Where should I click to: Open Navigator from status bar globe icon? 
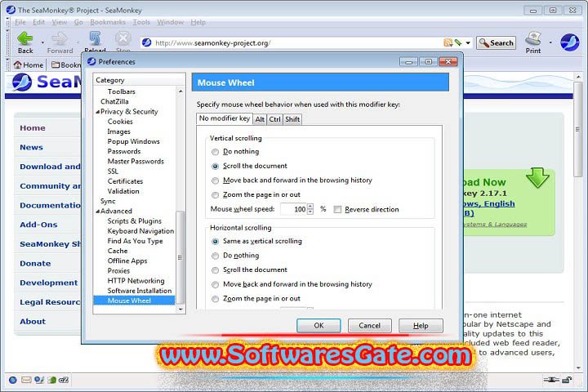[13, 380]
